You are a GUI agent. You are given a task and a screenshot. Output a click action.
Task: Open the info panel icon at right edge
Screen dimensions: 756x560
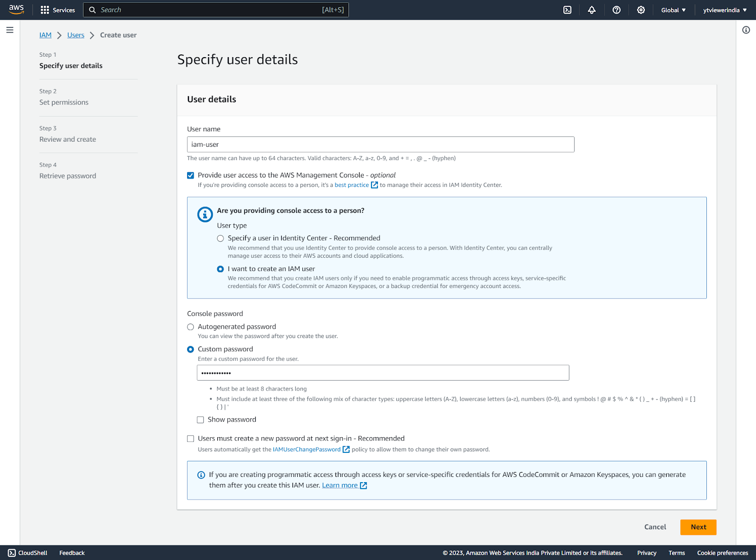click(x=746, y=30)
